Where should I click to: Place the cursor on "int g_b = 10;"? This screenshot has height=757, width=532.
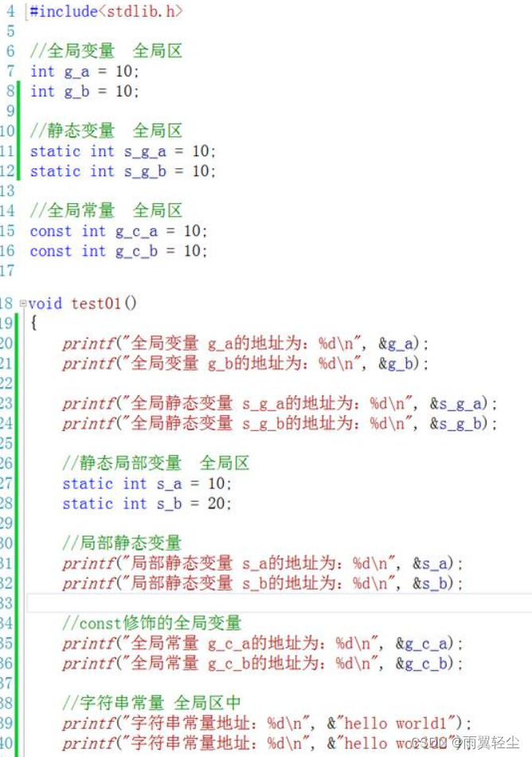point(84,92)
